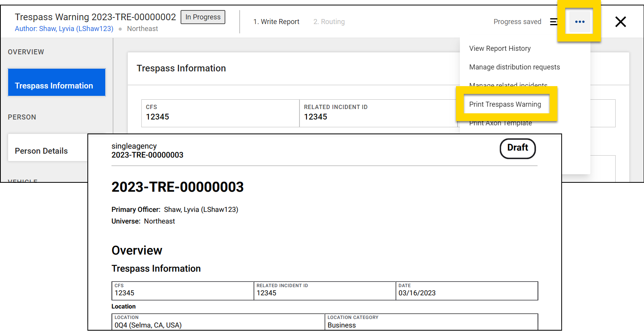Click the Author: Shaw, Lyvia (LShaw123) link

pyautogui.click(x=64, y=29)
